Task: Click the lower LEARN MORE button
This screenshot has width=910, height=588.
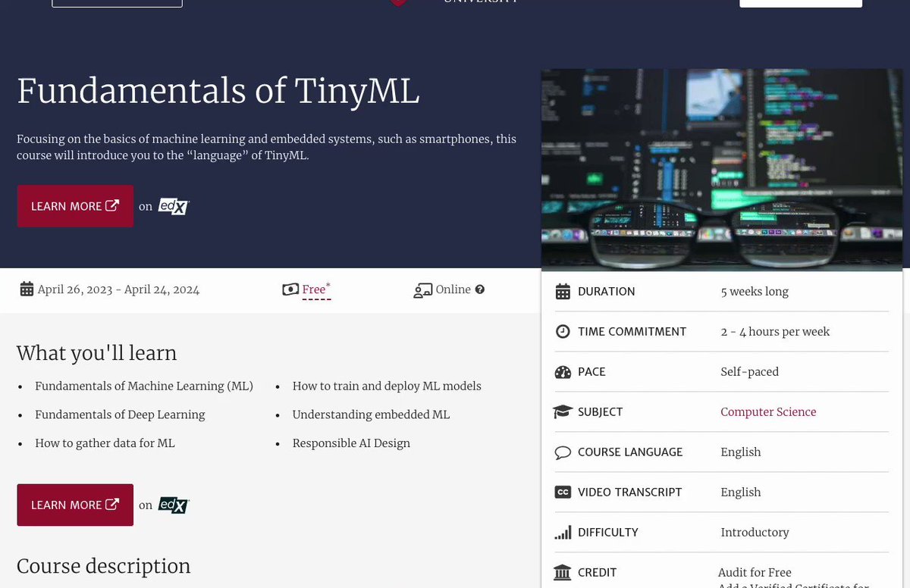Action: (75, 505)
